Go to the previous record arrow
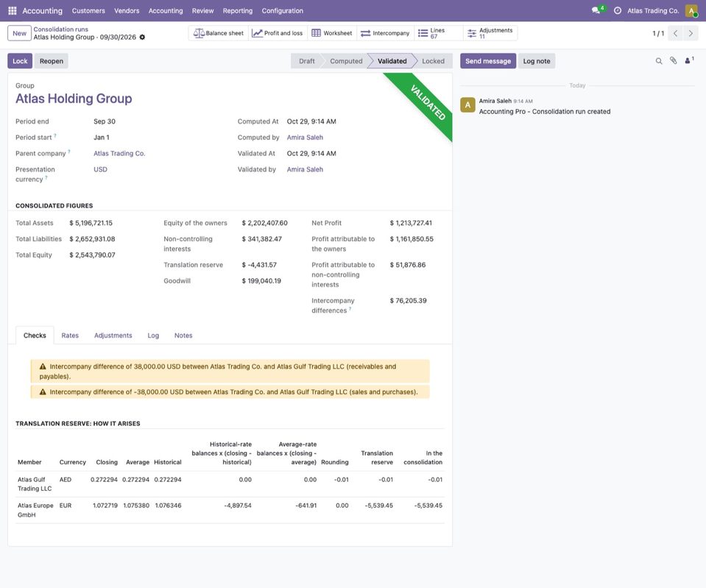706x588 pixels. point(675,33)
